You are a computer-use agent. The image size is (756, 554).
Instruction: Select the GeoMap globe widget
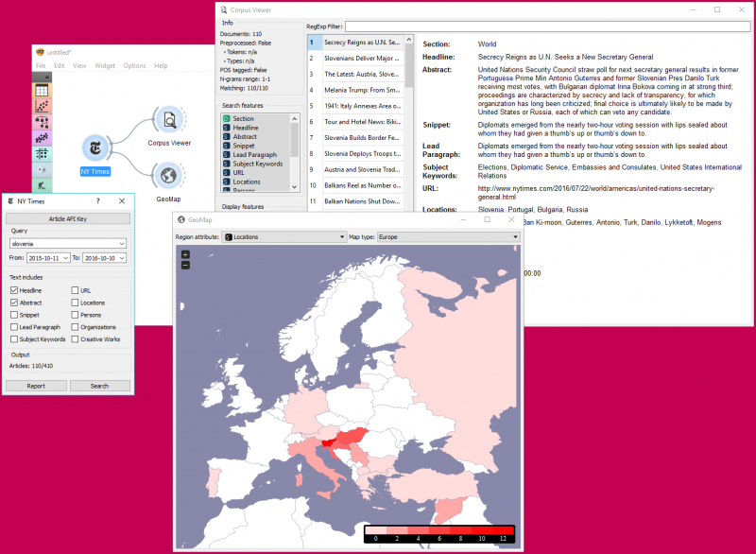point(169,175)
